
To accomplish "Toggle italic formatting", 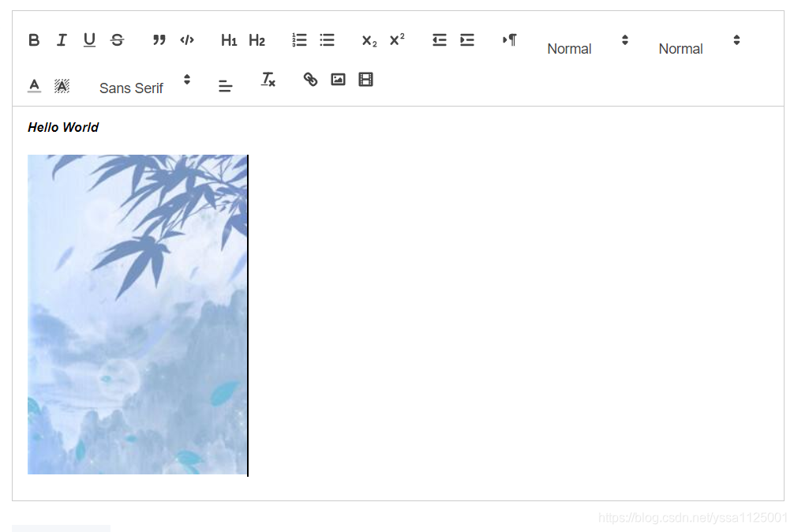I will 62,39.
